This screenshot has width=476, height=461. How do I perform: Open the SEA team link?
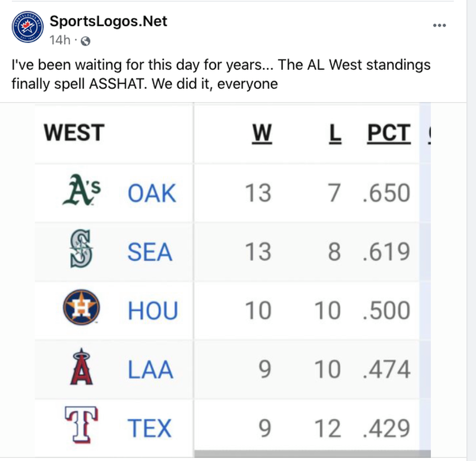tap(149, 252)
